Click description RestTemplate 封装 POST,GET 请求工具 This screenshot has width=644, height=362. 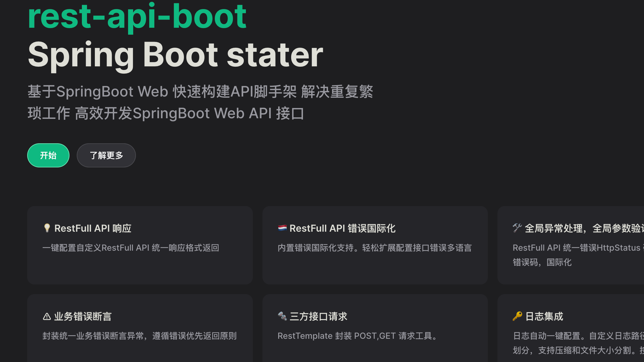point(357,336)
